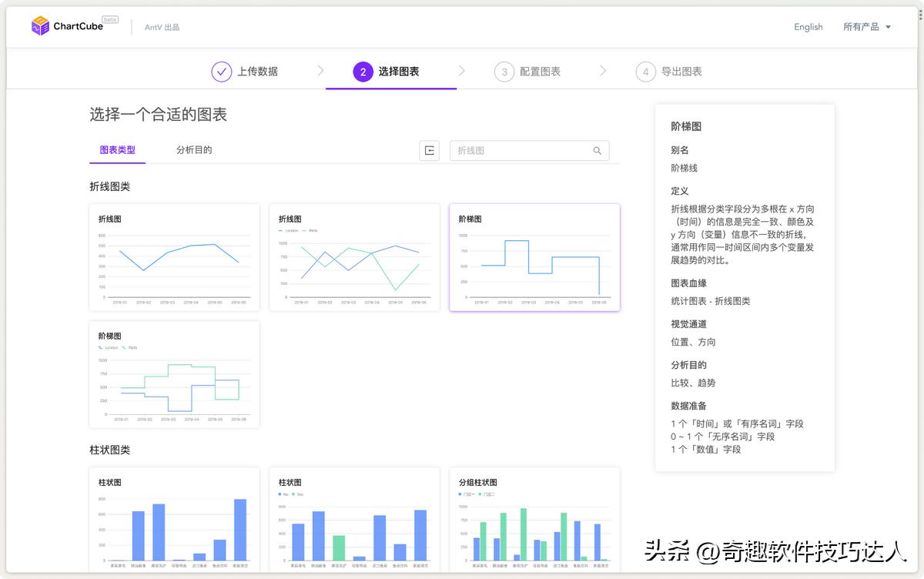Select the 分组柱状图 chart thumbnail

[x=534, y=522]
